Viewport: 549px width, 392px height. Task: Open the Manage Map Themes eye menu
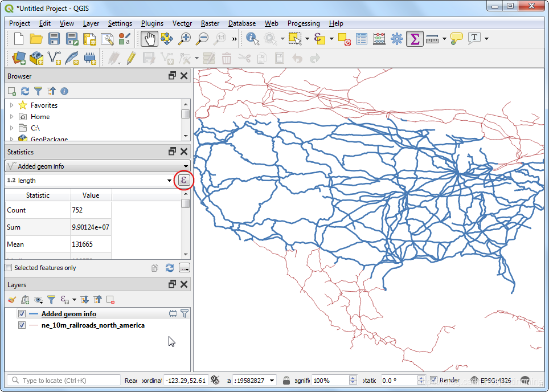point(38,300)
